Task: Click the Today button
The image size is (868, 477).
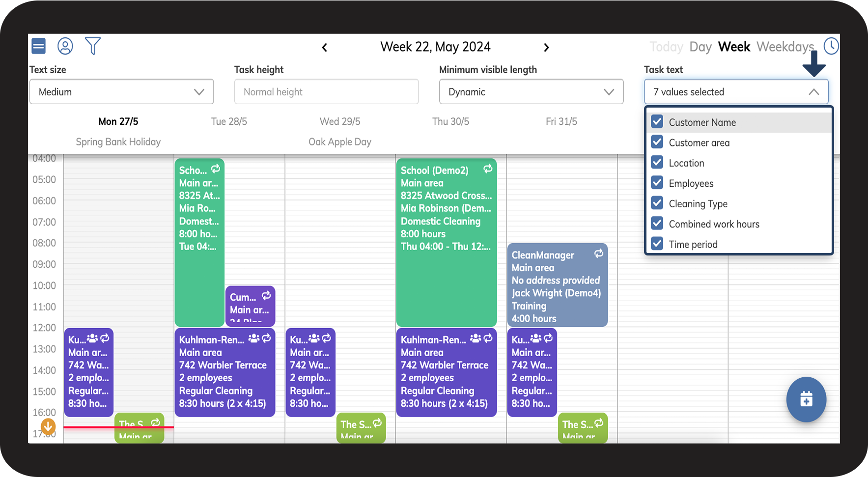Action: [666, 47]
